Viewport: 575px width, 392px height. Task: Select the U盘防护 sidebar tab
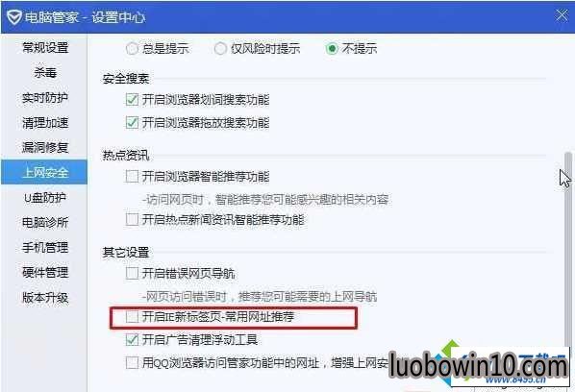click(45, 198)
